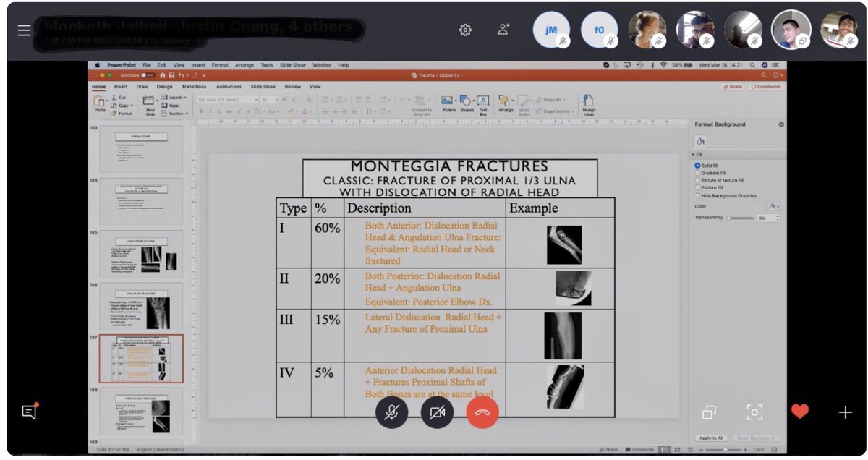Select slide 108 thumbnail
The image size is (868, 460).
(x=140, y=410)
